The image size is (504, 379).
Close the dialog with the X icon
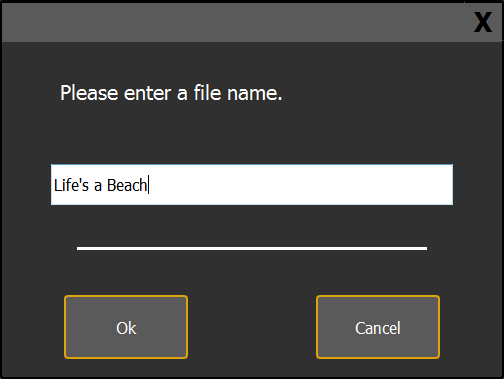(483, 22)
